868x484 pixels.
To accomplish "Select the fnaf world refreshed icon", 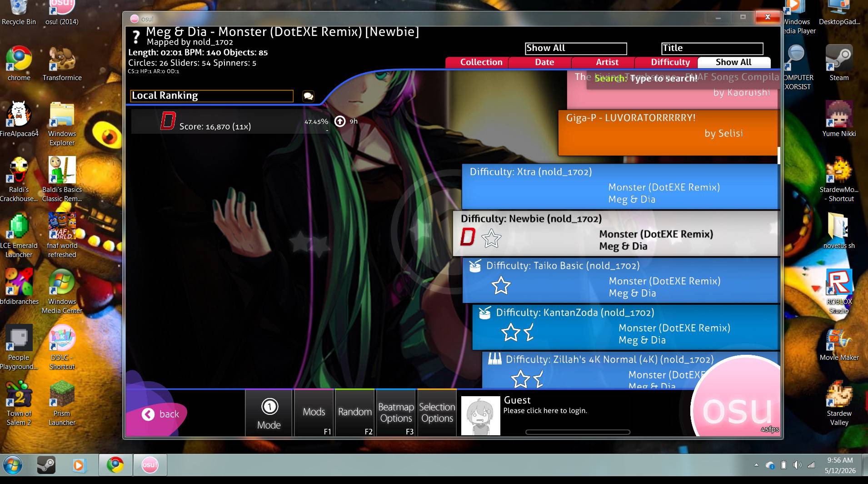I will tap(62, 236).
